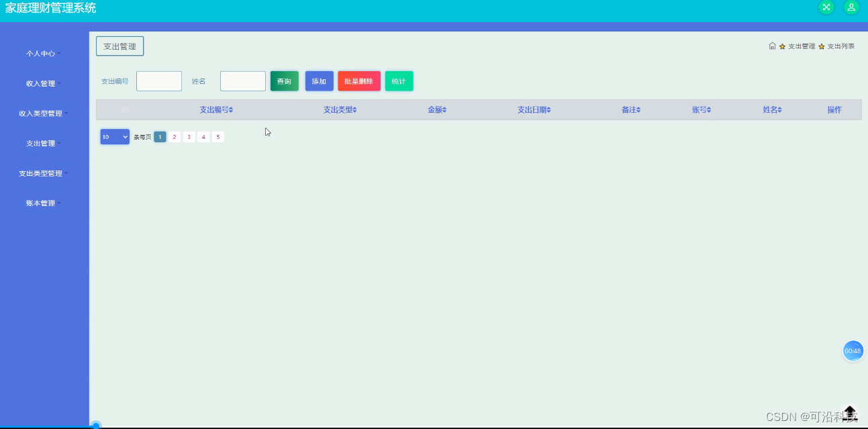Go to page 5 in pagination
The width and height of the screenshot is (868, 429).
[x=218, y=137]
